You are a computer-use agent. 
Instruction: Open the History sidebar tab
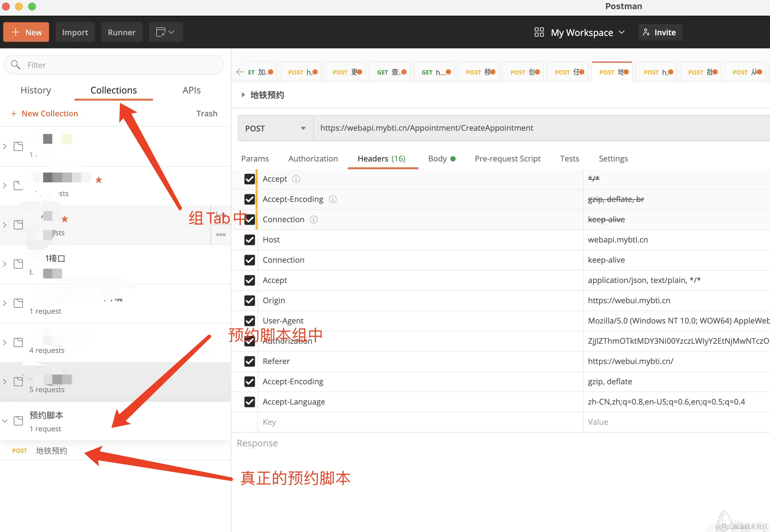tap(36, 90)
